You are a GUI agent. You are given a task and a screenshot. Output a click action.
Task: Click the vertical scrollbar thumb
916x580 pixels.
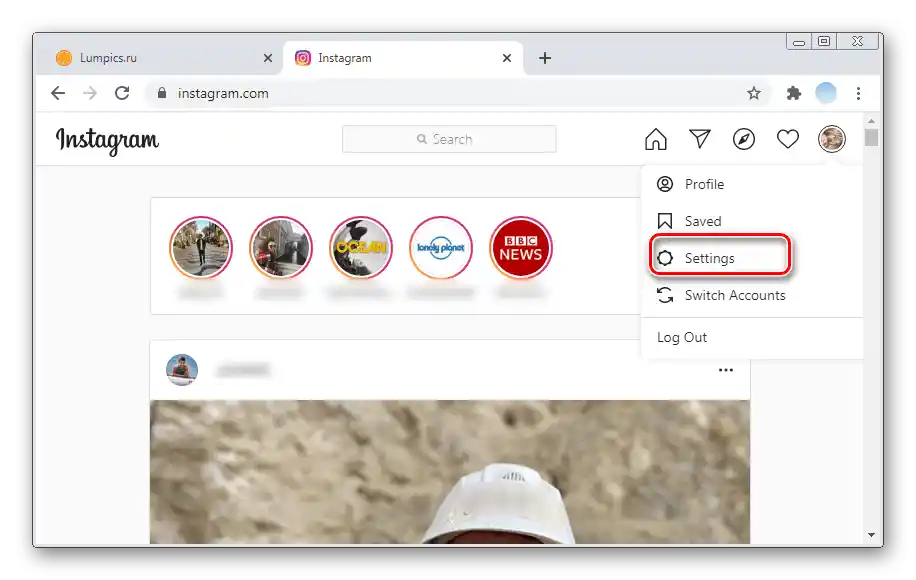click(871, 138)
